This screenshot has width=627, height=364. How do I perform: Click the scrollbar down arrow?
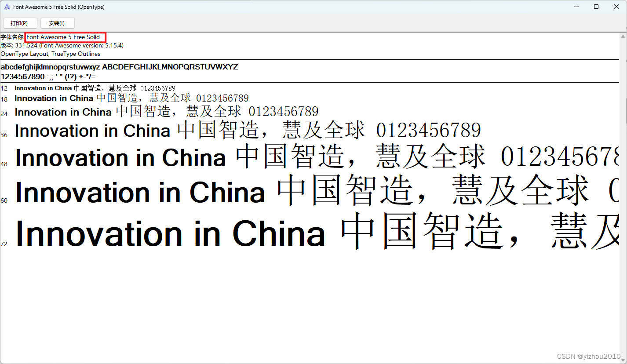pyautogui.click(x=623, y=360)
